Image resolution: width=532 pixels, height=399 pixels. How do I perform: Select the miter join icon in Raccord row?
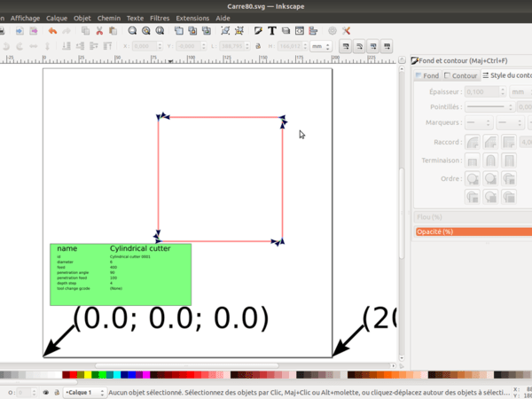pyautogui.click(x=509, y=142)
